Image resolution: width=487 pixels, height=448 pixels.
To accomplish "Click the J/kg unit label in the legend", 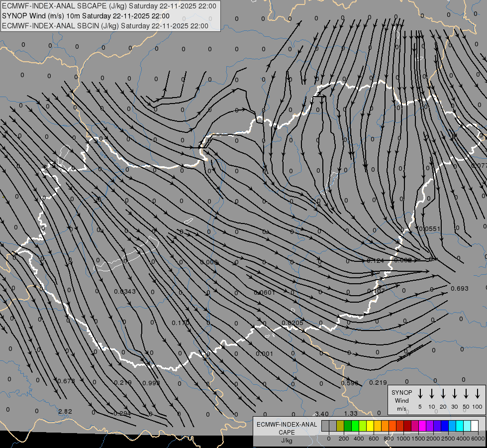I will click(x=287, y=441).
